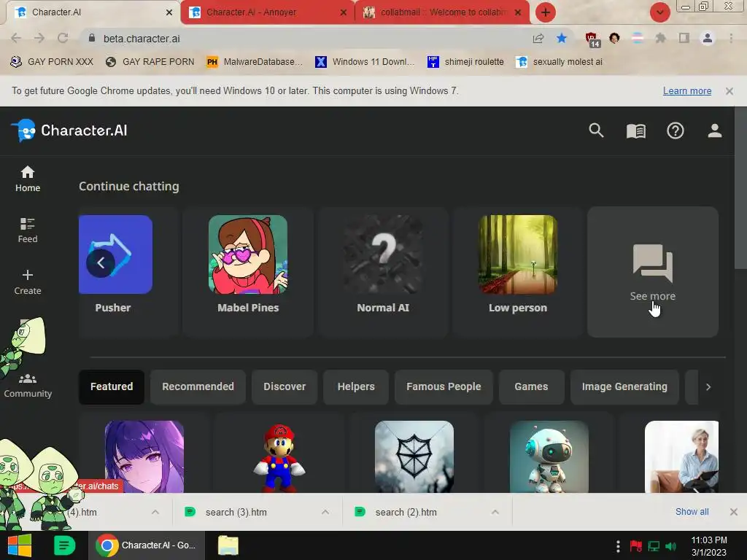Screen dimensions: 747x560
Task: Expand options for search (3).htm download
Action: point(325,512)
